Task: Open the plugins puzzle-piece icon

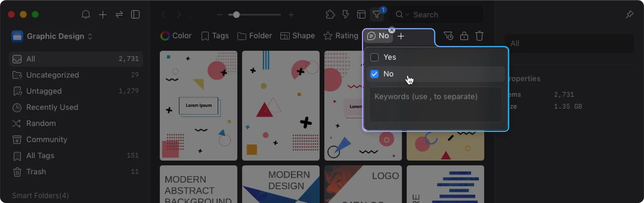Action: (330, 14)
